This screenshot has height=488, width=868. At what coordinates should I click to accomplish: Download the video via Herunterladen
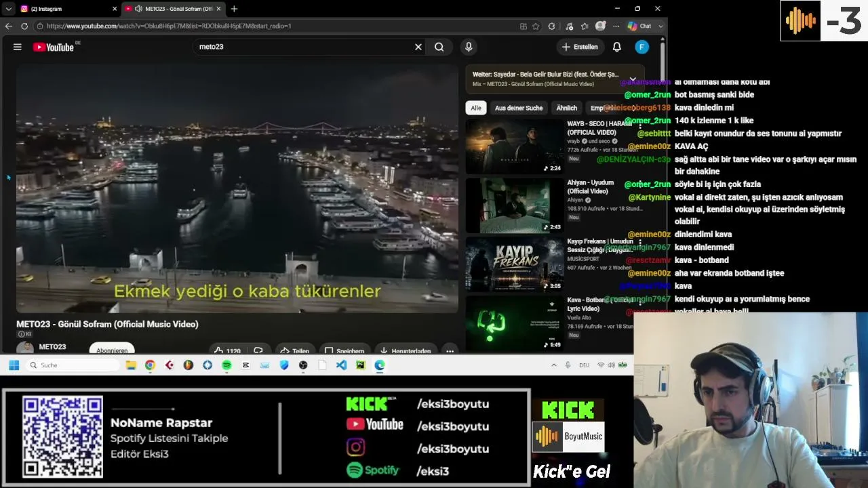tap(406, 350)
